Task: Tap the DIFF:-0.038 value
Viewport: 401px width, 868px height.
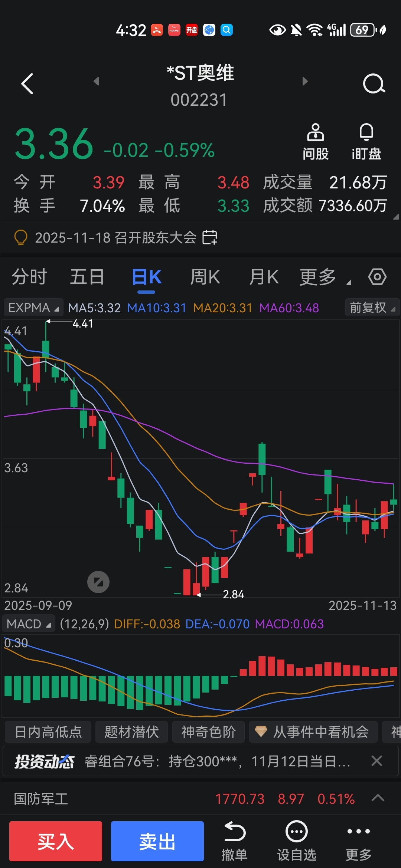Action: click(x=147, y=624)
